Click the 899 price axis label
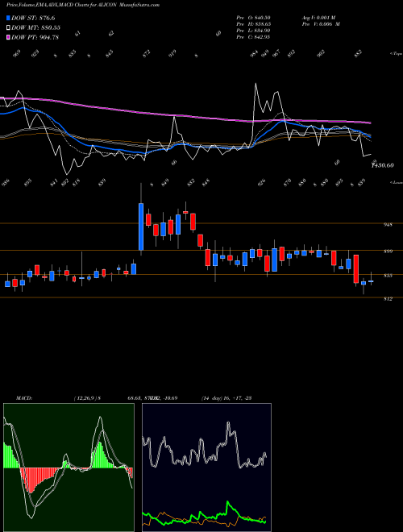This screenshot has width=403, height=532. 389,251
